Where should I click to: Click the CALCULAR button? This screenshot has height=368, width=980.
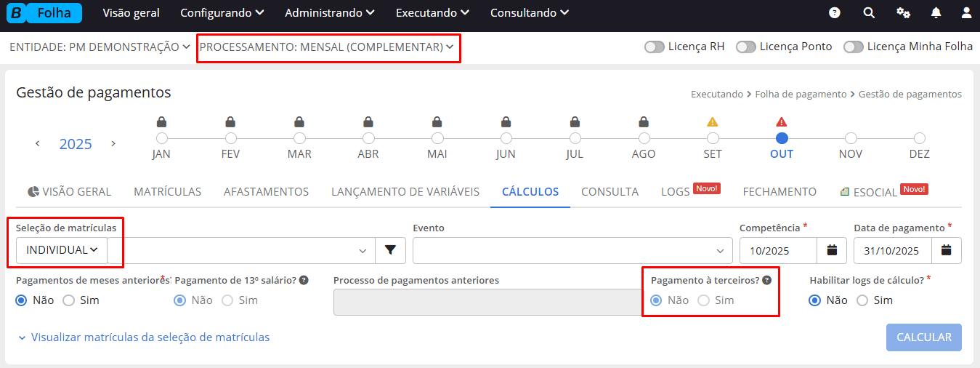(924, 337)
